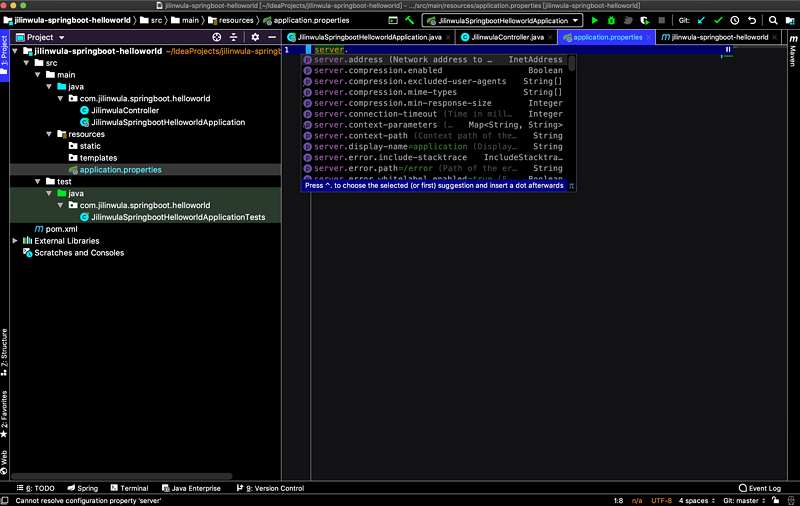
Task: Collapse the src folder arrow
Action: tap(26, 63)
